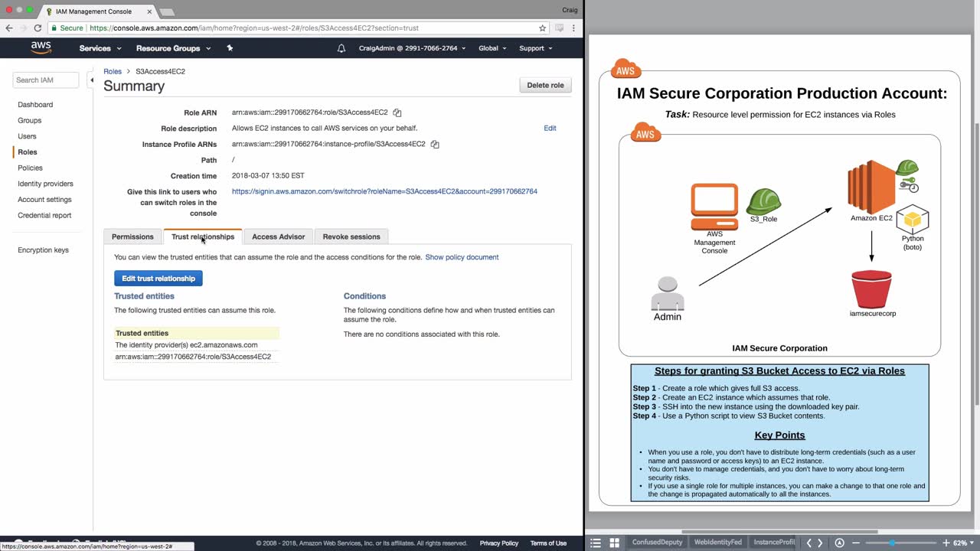Copy the Instance Profile ARN

point(435,144)
